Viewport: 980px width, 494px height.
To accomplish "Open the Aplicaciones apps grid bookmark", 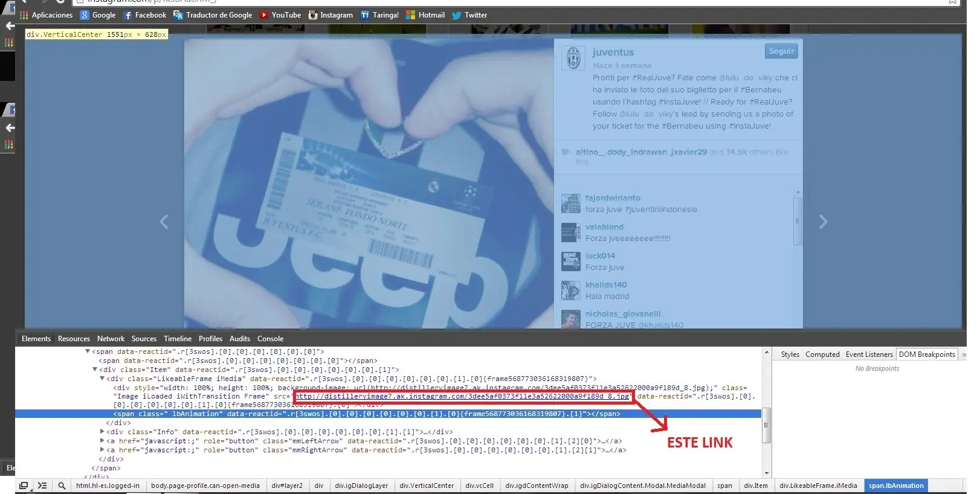I will (47, 15).
